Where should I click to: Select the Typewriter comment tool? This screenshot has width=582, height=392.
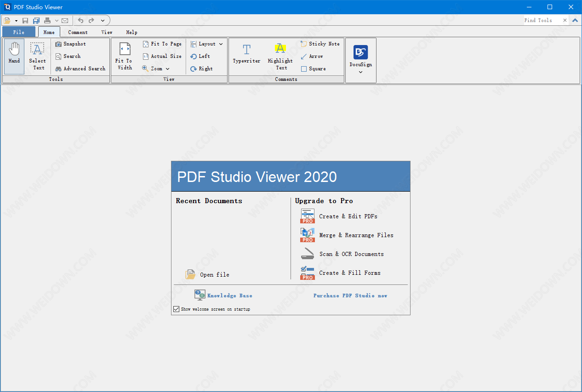pos(246,54)
